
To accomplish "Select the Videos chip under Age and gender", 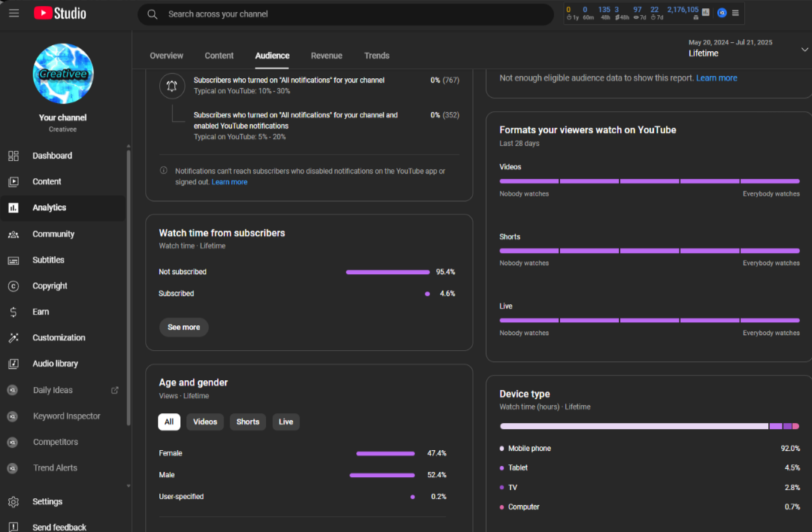I will click(x=205, y=422).
